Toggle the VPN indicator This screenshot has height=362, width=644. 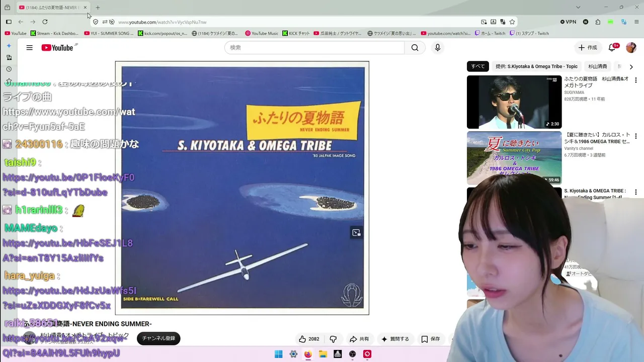click(568, 22)
